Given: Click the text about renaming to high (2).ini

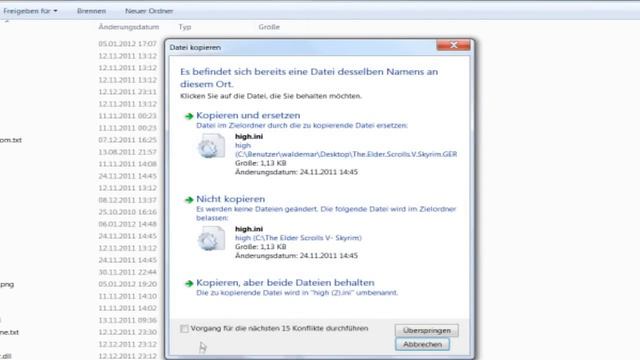Looking at the screenshot, I should [x=297, y=293].
